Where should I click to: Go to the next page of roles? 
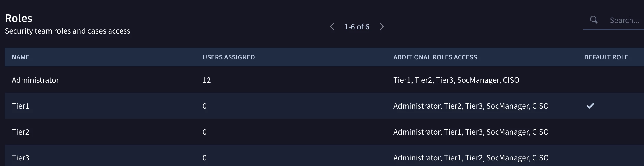coord(382,27)
